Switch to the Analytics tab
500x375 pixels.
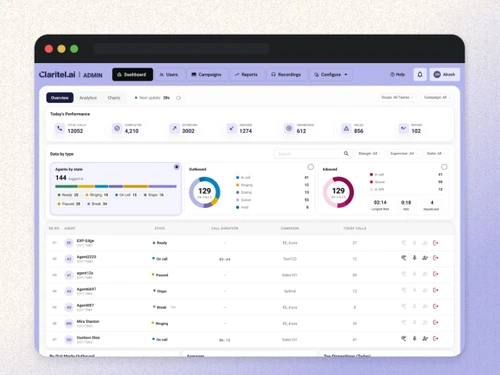(88, 98)
